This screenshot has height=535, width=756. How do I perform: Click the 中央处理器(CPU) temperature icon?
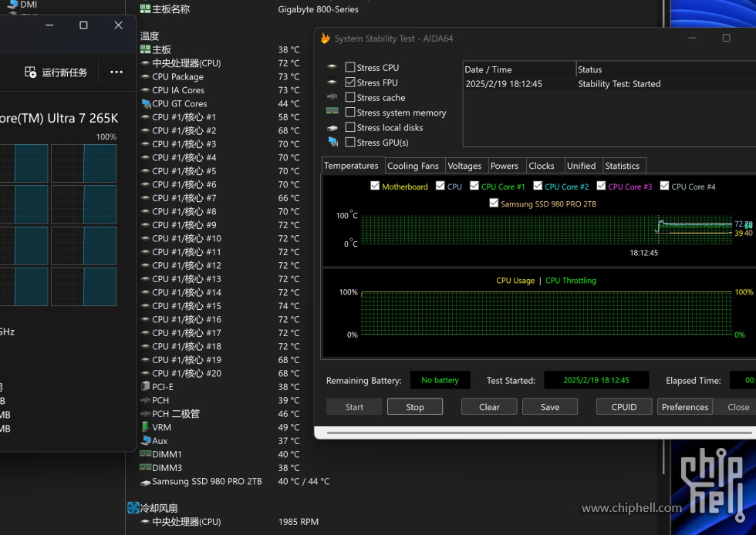click(x=145, y=63)
